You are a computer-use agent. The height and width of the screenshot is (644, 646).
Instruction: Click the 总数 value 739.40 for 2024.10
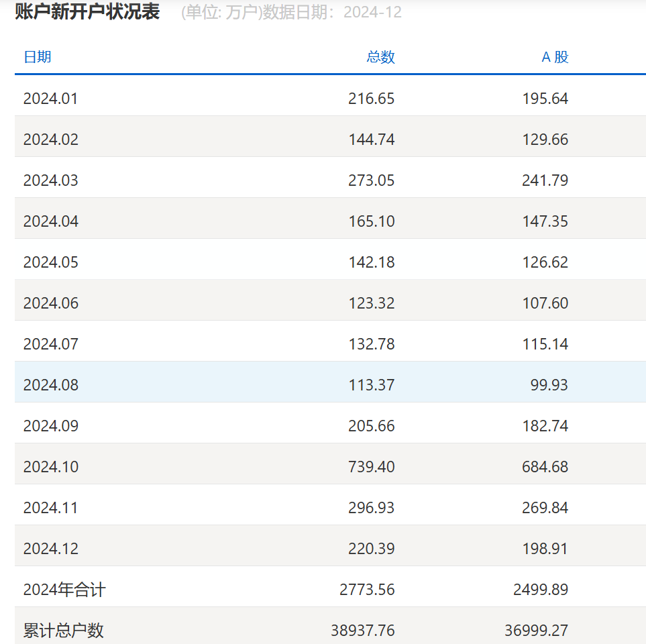373,466
